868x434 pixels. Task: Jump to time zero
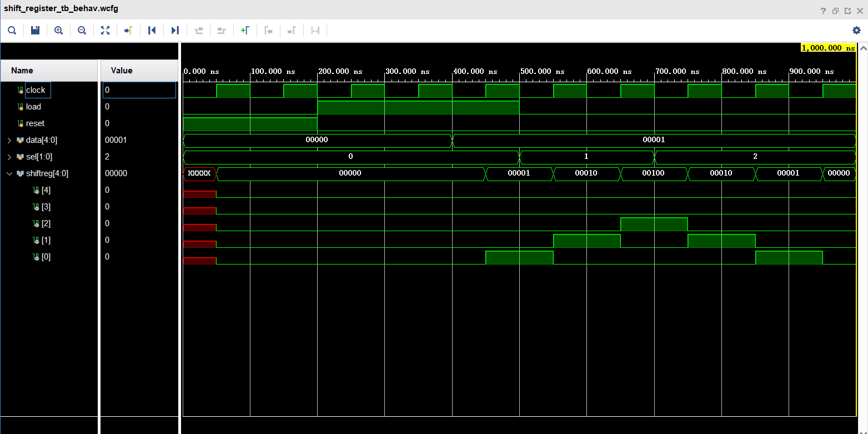152,31
